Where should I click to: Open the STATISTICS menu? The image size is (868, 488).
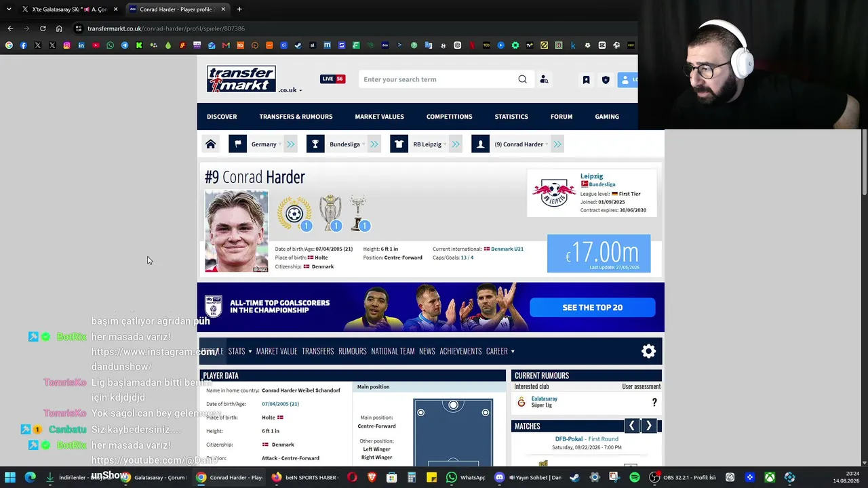point(511,117)
